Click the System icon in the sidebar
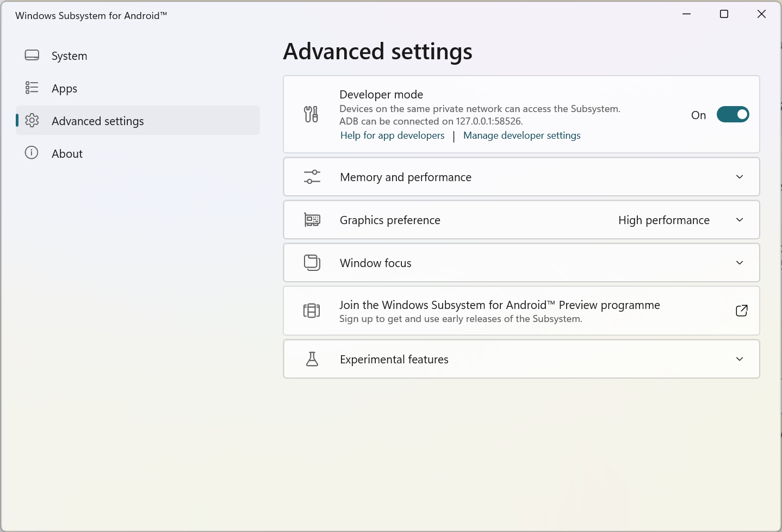Image resolution: width=782 pixels, height=532 pixels. [x=32, y=55]
